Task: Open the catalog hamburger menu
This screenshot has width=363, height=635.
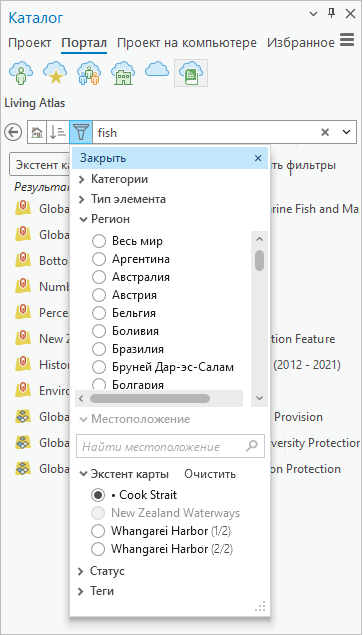Action: [x=347, y=40]
